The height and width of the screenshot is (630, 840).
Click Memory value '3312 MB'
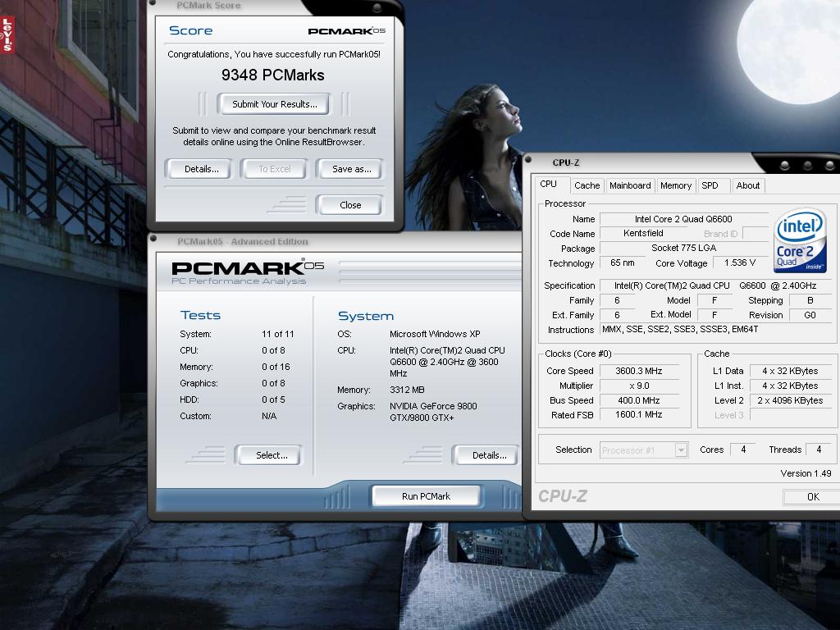tap(407, 390)
